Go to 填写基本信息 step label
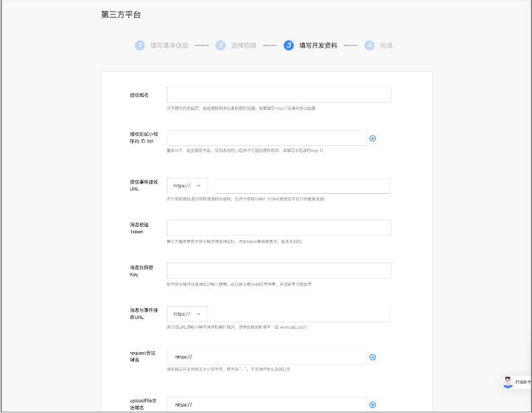This screenshot has height=413, width=532. [169, 45]
